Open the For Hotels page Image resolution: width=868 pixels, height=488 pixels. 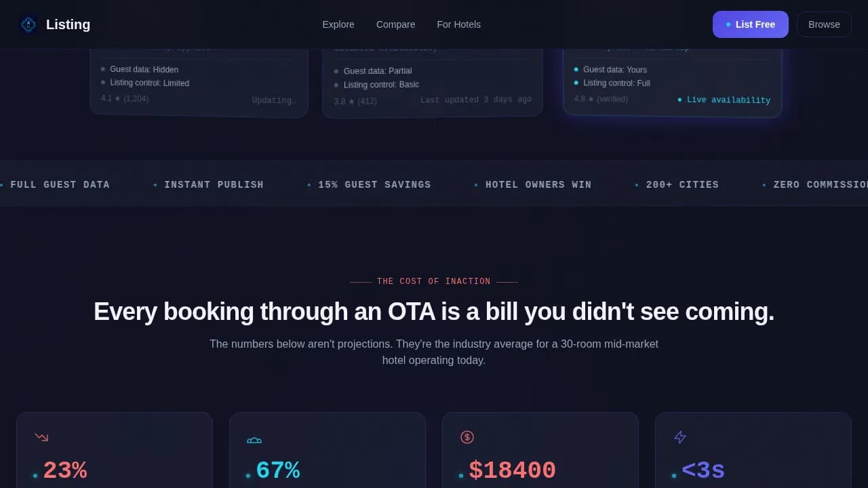[458, 24]
